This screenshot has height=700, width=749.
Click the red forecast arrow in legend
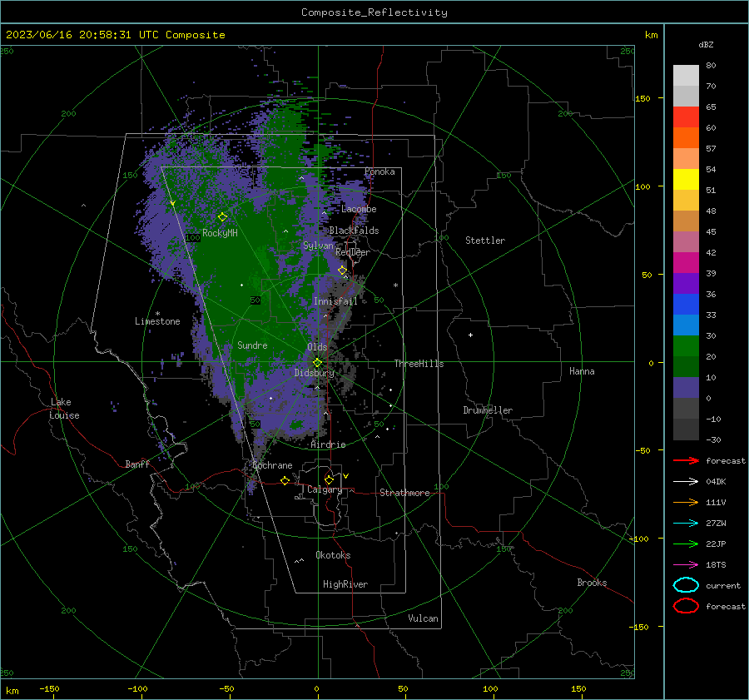point(686,460)
